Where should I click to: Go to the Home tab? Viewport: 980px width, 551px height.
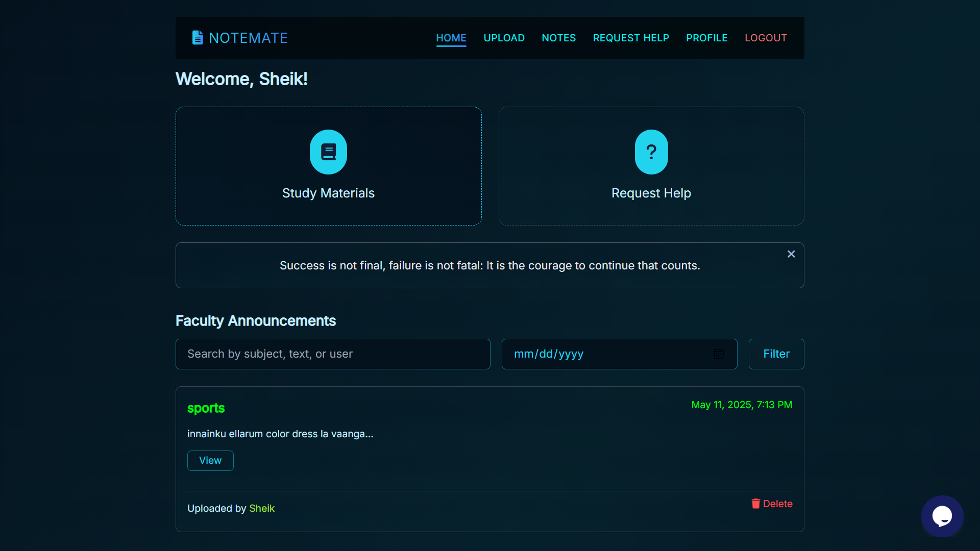[x=451, y=38]
